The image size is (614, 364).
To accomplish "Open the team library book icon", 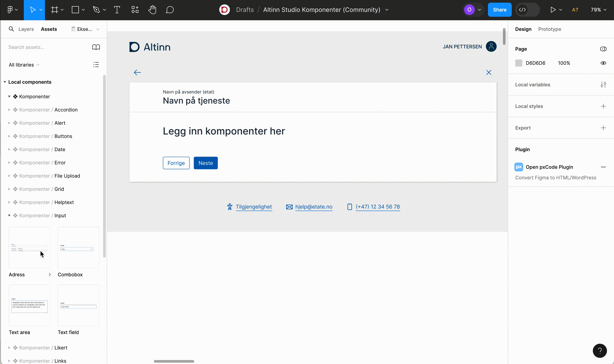I will click(96, 47).
